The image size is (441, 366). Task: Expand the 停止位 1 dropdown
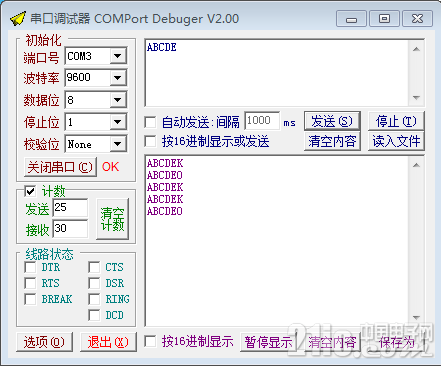pyautogui.click(x=118, y=122)
